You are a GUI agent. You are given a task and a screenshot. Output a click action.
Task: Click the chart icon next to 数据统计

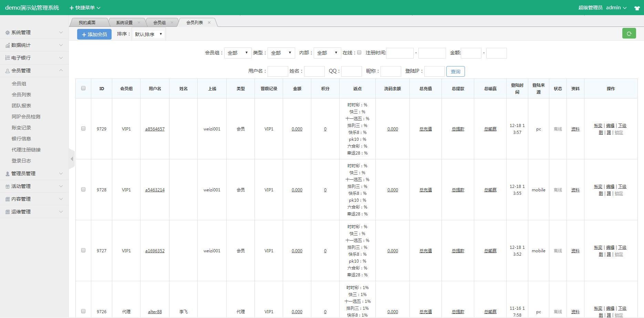tap(8, 45)
